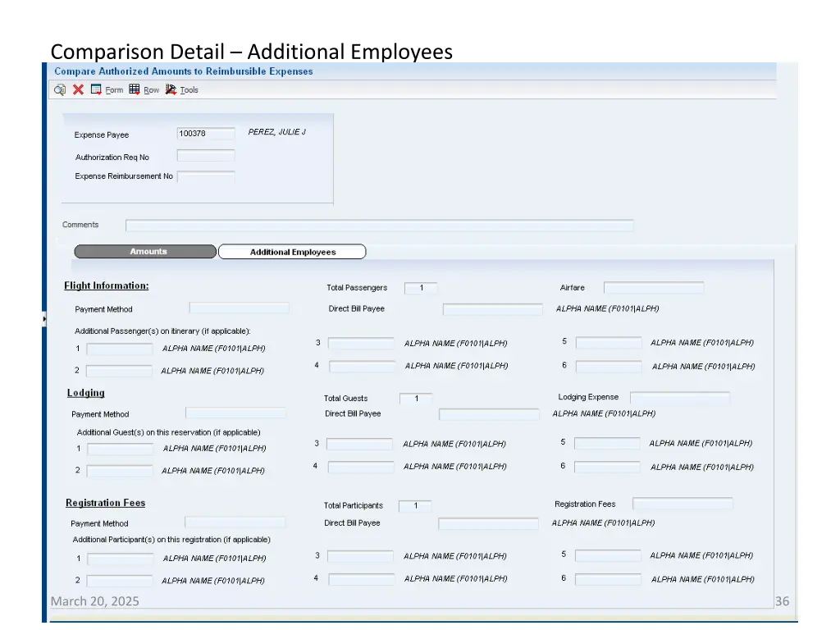The width and height of the screenshot is (840, 630).
Task: Click the Expense Payee field with 100378
Action: [x=206, y=134]
